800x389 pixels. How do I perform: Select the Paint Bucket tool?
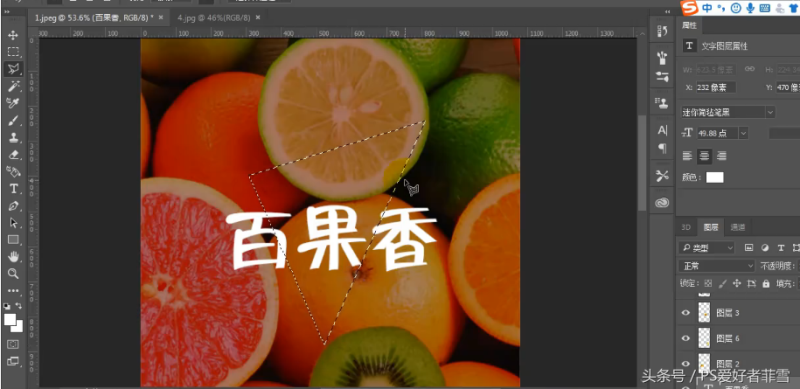click(13, 172)
